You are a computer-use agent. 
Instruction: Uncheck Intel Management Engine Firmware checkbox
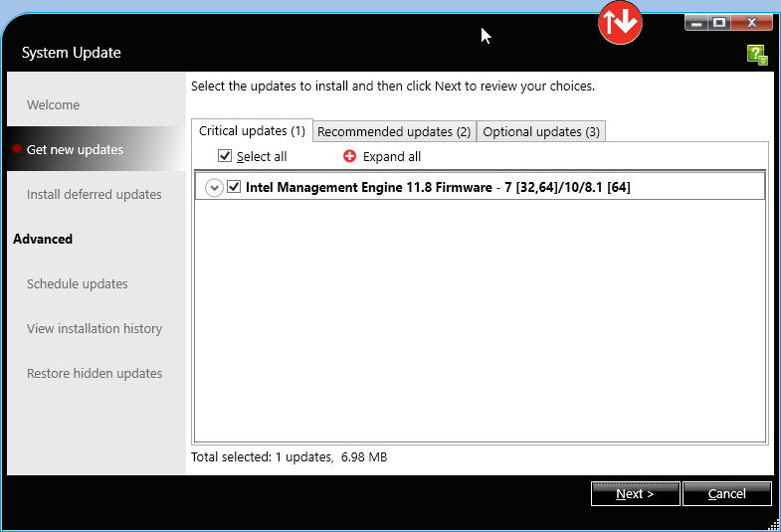234,187
